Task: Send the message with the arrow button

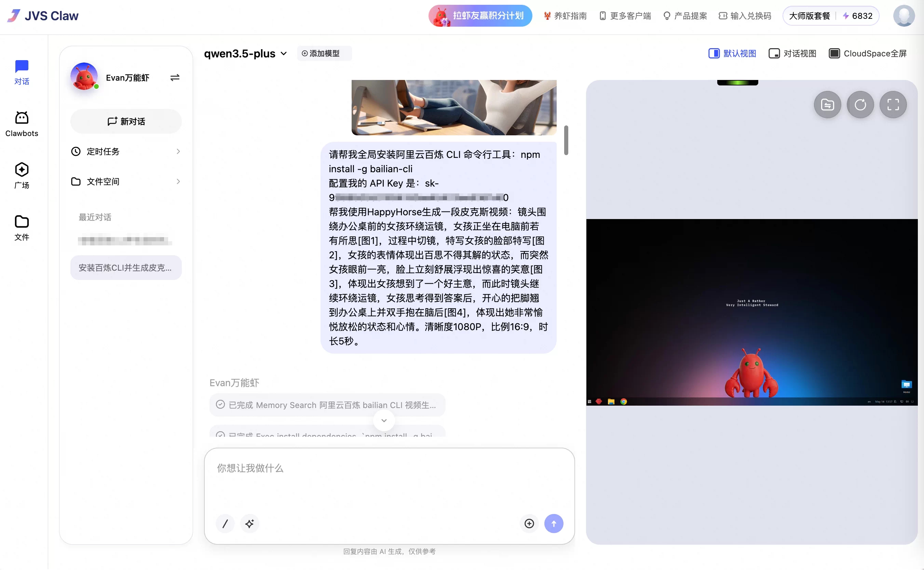Action: [x=554, y=524]
